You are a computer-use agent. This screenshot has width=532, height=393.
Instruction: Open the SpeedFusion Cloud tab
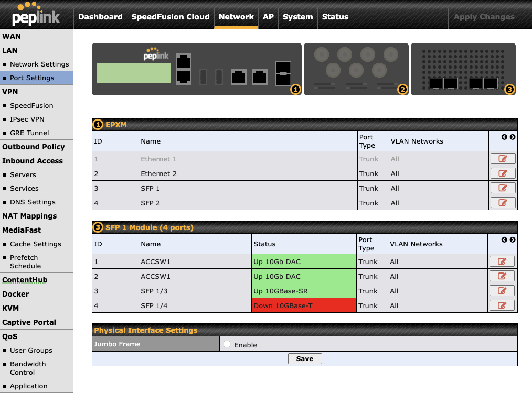[171, 17]
